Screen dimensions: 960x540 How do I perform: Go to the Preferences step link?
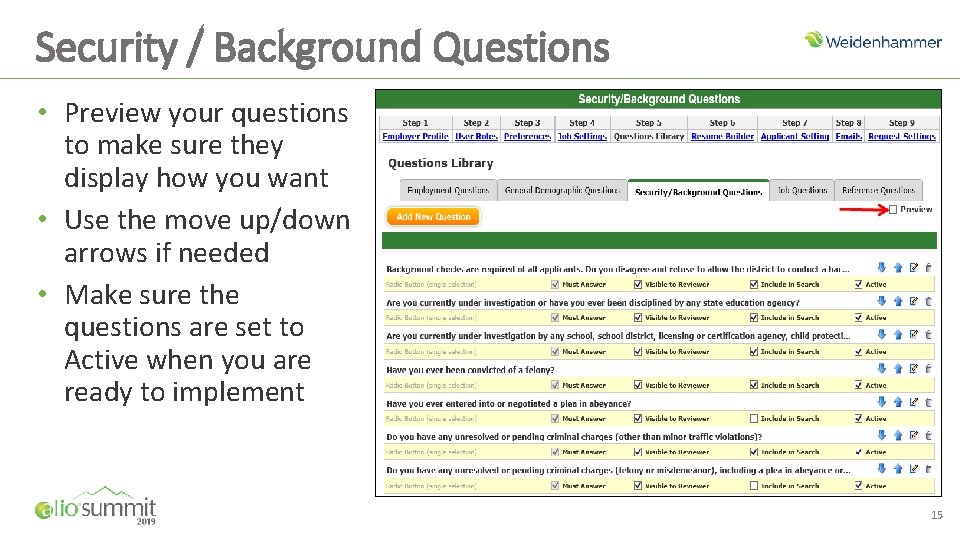pos(527,136)
